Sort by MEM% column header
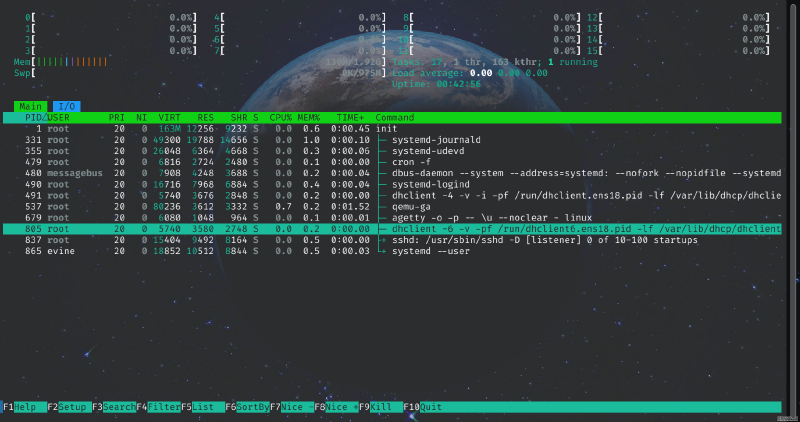 309,117
